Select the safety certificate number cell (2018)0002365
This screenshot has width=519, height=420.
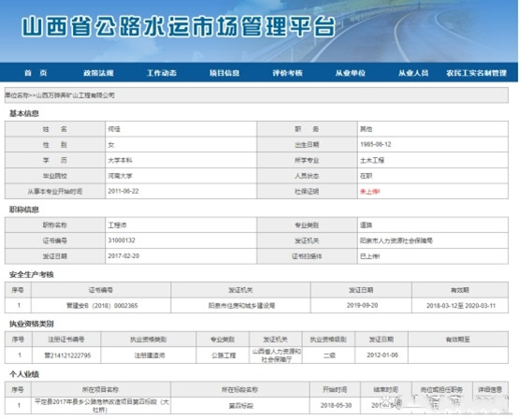pos(101,306)
